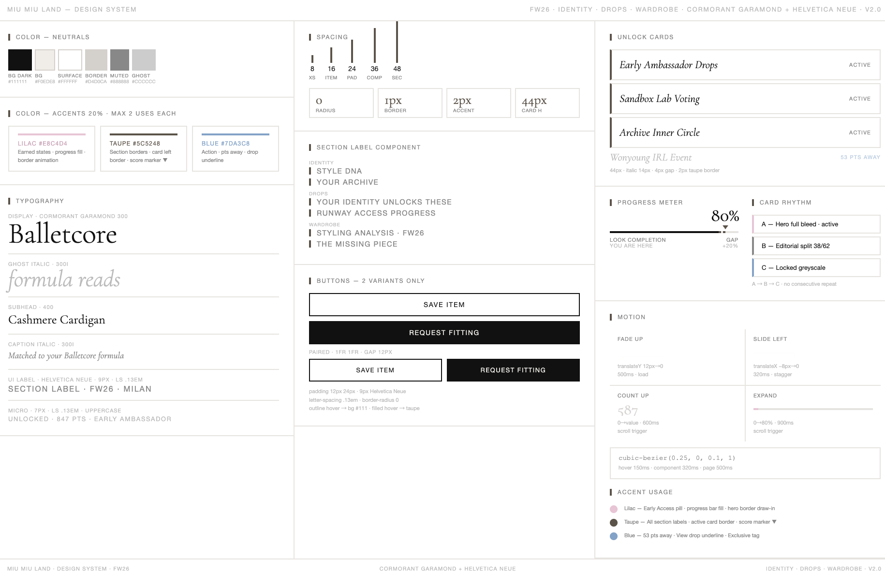The width and height of the screenshot is (885, 588).
Task: Click SECTION LABEL · FW26 · MILAN text
Action: tap(80, 389)
